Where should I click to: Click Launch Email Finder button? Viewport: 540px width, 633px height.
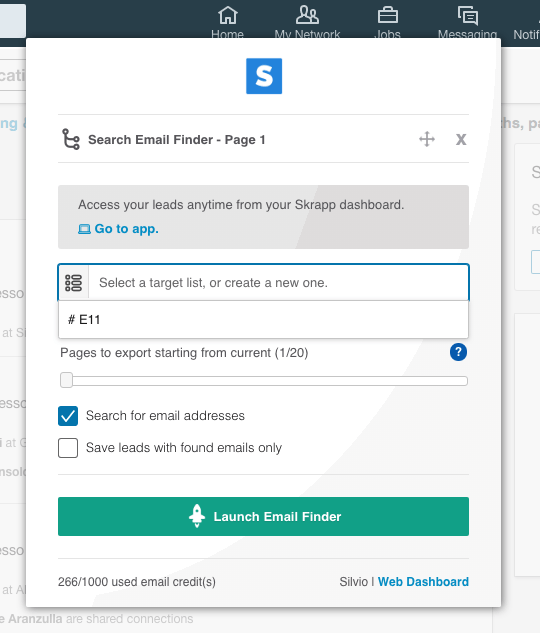(263, 516)
